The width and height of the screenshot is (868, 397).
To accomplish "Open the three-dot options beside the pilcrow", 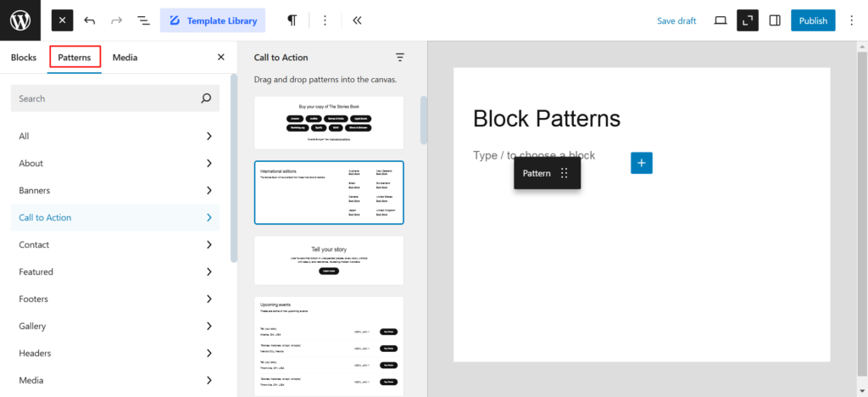I will point(325,20).
